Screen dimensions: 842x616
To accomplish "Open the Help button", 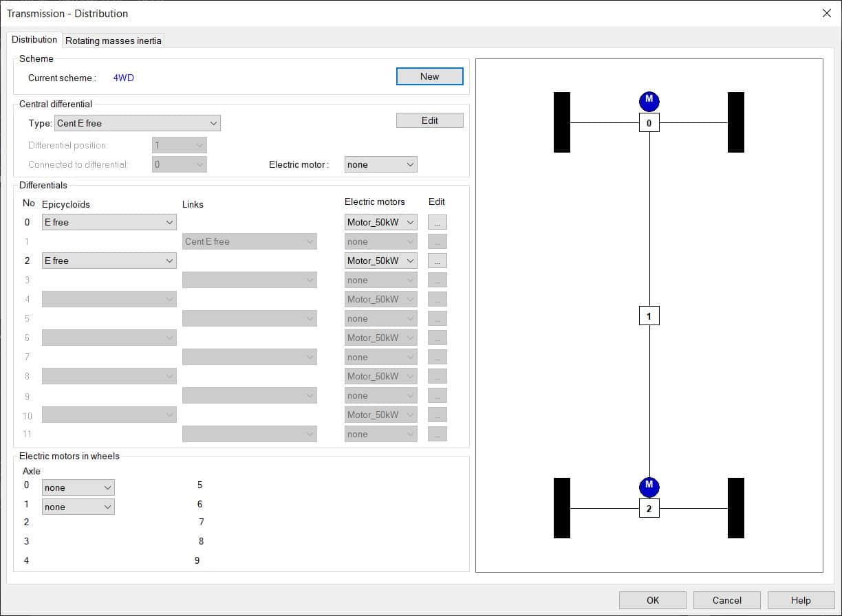I will [800, 600].
